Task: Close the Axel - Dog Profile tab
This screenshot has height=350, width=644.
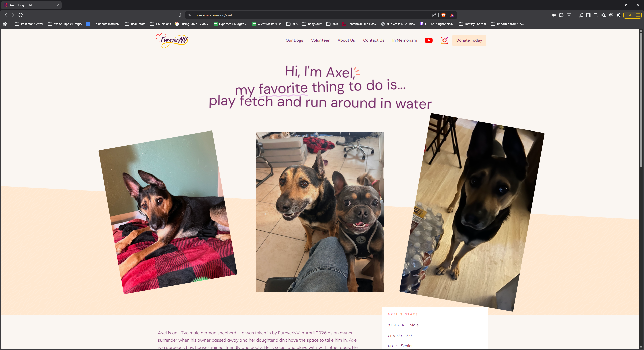Action: click(57, 5)
